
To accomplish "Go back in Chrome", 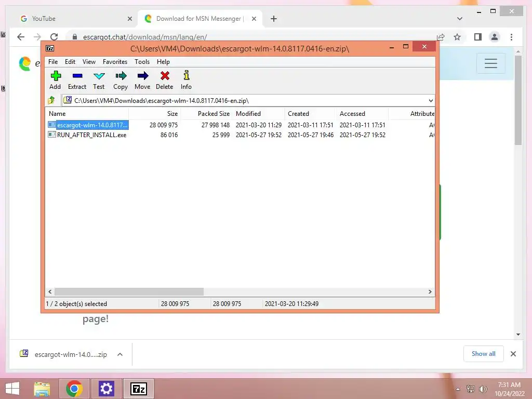I will click(21, 37).
